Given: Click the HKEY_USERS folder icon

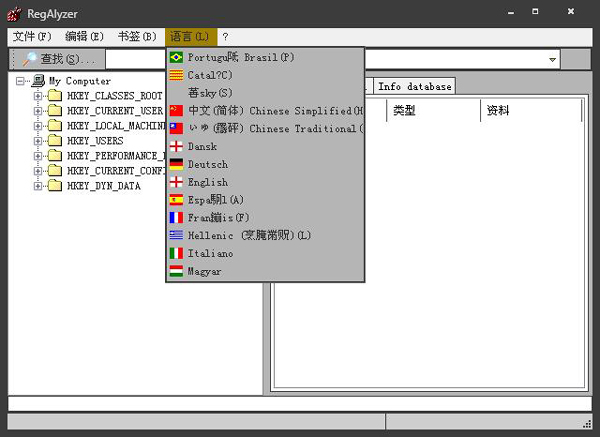Looking at the screenshot, I should [55, 140].
